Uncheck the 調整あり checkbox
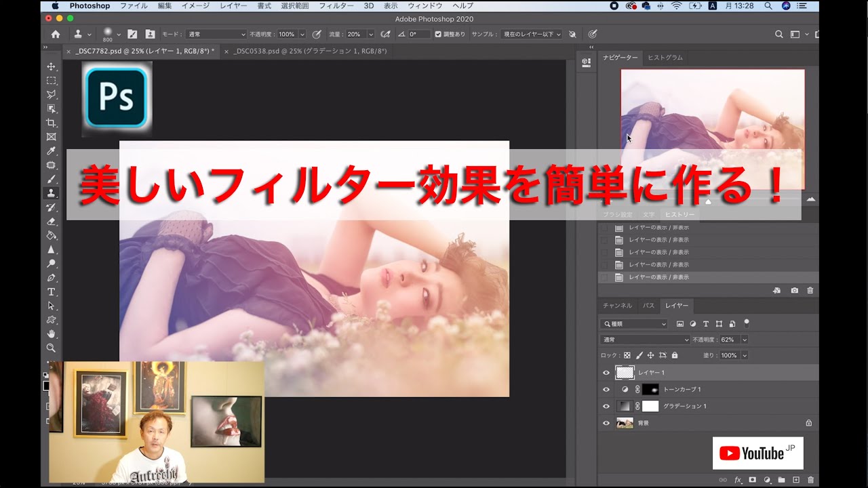 click(x=438, y=34)
